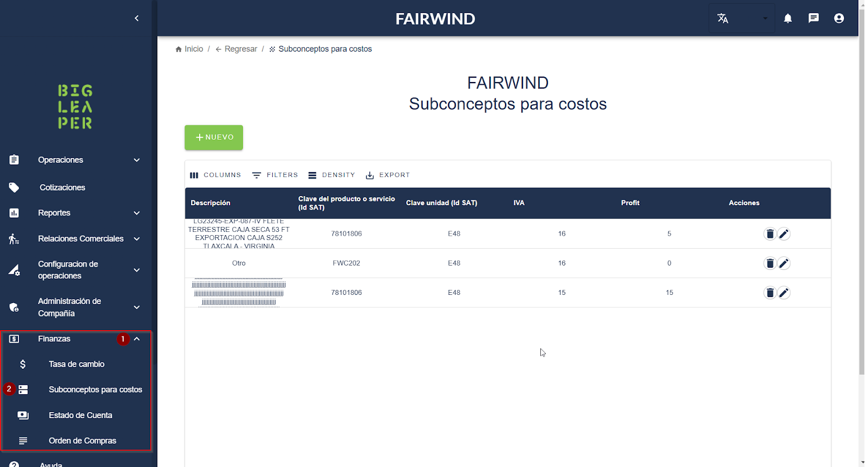Open the EXPORT options

click(388, 175)
